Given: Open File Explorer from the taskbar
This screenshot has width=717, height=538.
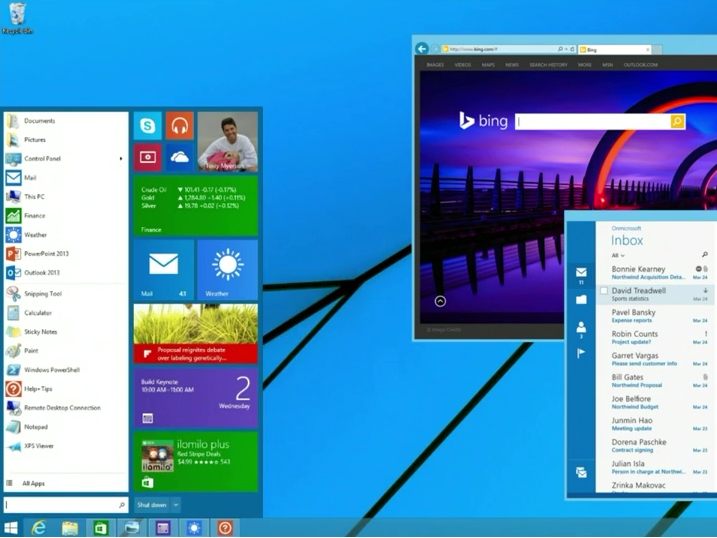Looking at the screenshot, I should (70, 528).
